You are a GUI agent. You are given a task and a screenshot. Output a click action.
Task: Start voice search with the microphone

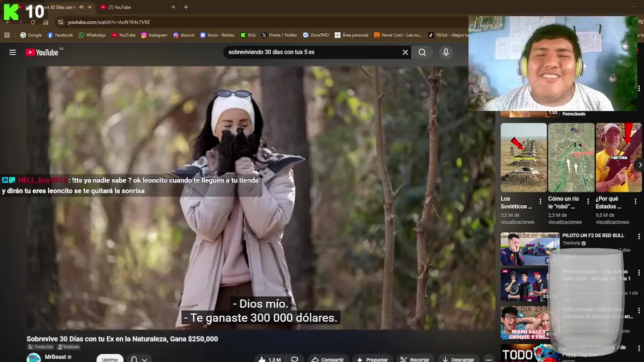click(446, 52)
